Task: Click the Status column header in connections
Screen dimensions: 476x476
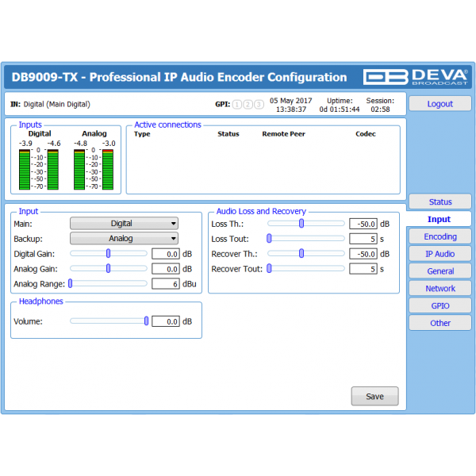Action: 228,134
